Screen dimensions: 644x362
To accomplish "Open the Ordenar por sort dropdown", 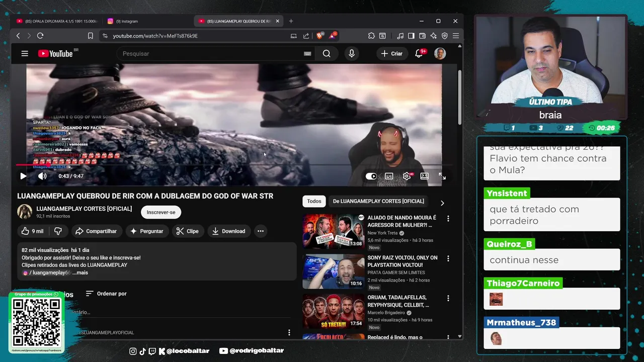I will (106, 294).
